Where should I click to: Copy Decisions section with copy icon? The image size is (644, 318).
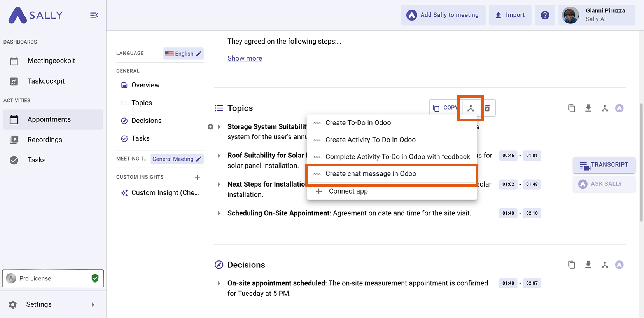tap(571, 265)
